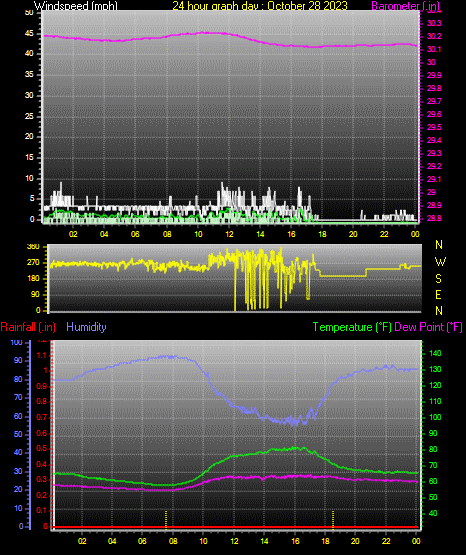Click the S compass direction label
The image size is (466, 555).
tap(438, 279)
